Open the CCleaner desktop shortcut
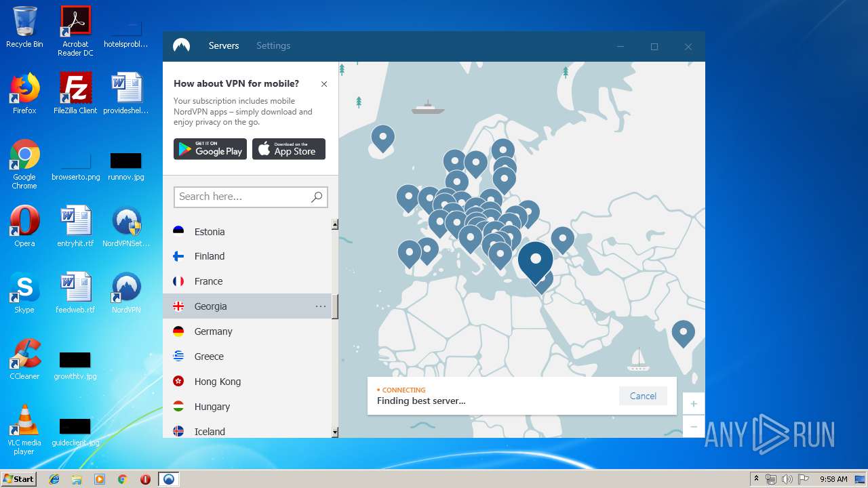 point(24,359)
